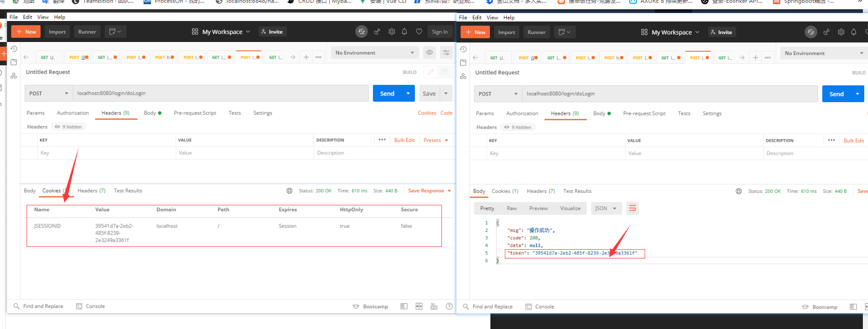This screenshot has width=868, height=329.
Task: Switch to Pre-request Script tab in right window
Action: (644, 113)
